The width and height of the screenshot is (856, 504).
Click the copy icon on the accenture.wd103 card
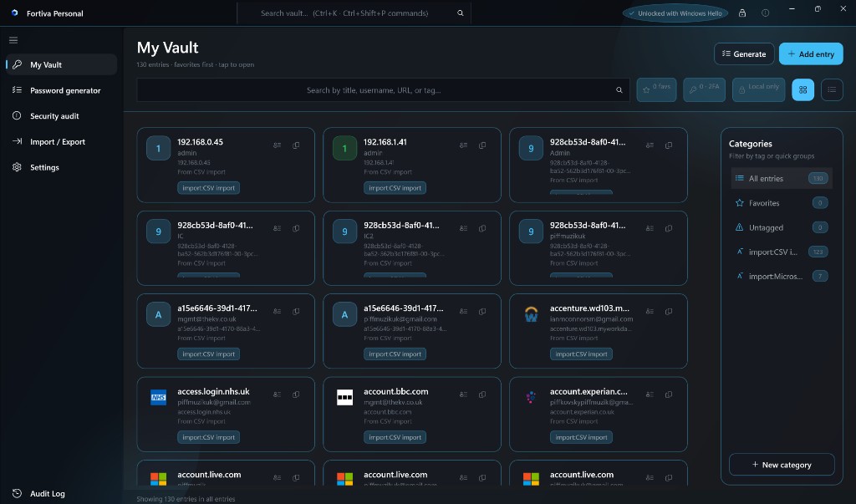[x=669, y=311]
